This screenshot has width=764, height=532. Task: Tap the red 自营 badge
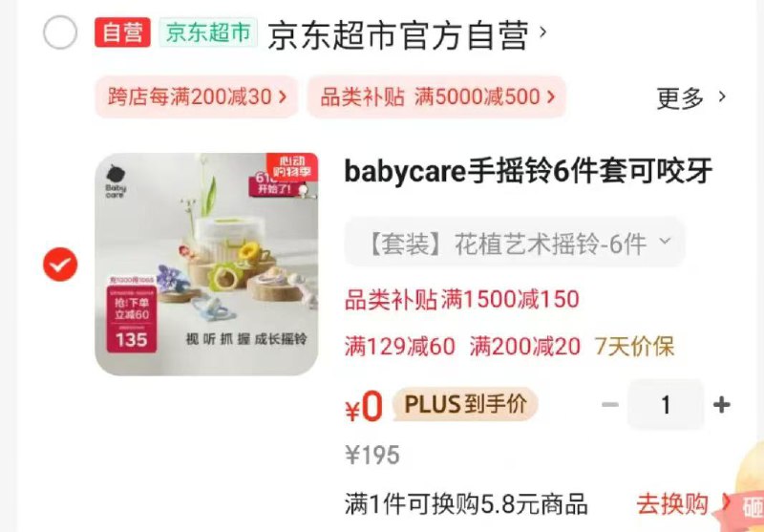122,32
